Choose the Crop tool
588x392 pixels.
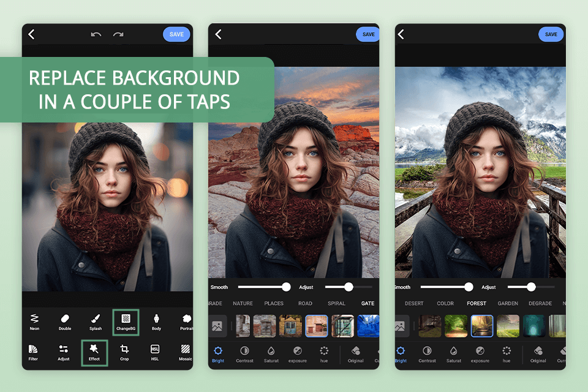pos(124,353)
